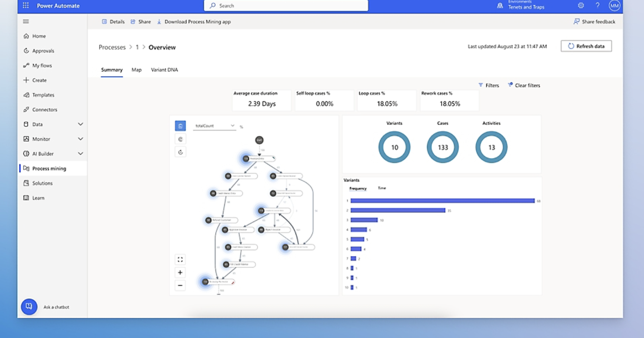This screenshot has height=338, width=644.
Task: Click the Refund Customer node in the map
Action: (222, 220)
